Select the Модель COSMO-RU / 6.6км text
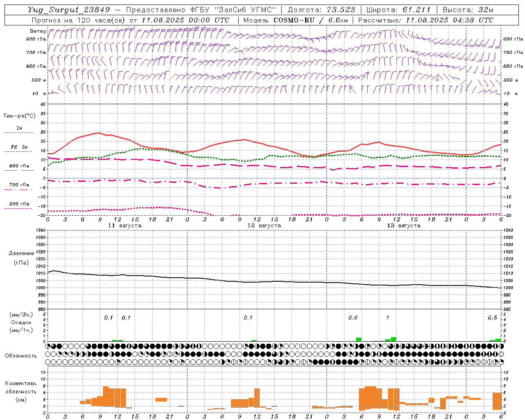Screen dimensions: 525x420 [x=296, y=20]
